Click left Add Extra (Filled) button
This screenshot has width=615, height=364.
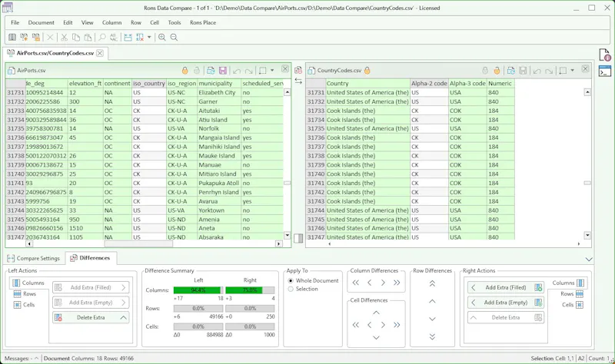[91, 287]
